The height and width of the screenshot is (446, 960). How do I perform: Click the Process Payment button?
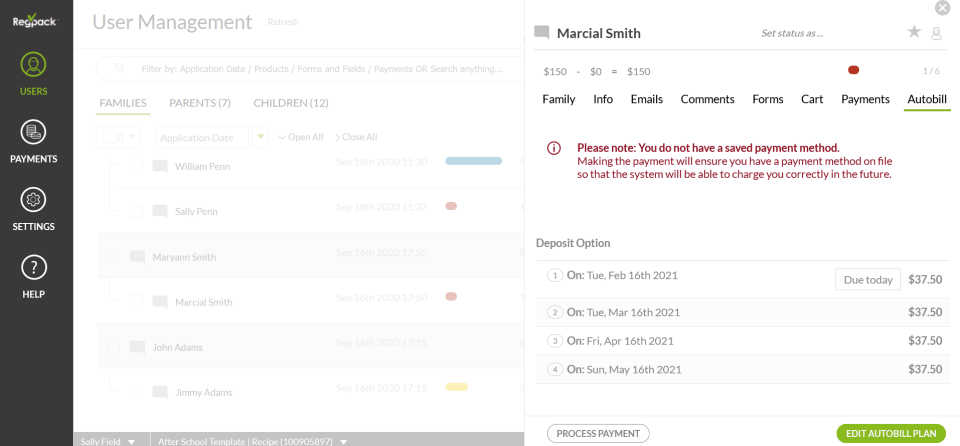(x=598, y=433)
